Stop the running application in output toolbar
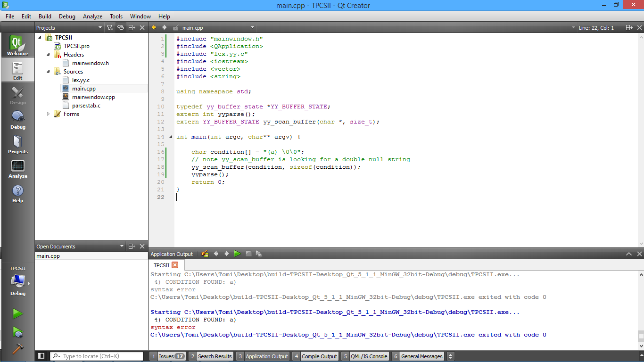Screen dimensions: 644x362 pos(248,254)
